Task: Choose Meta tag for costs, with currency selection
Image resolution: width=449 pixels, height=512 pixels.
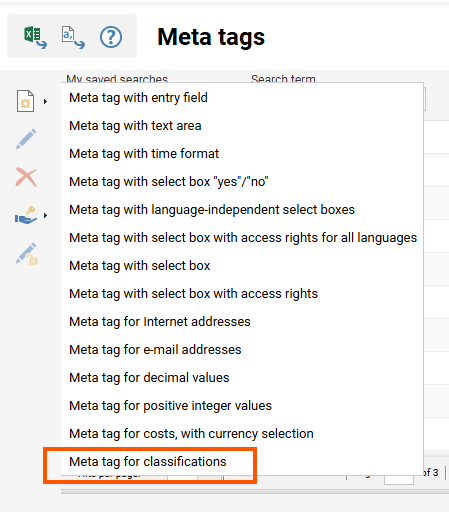Action: tap(191, 434)
